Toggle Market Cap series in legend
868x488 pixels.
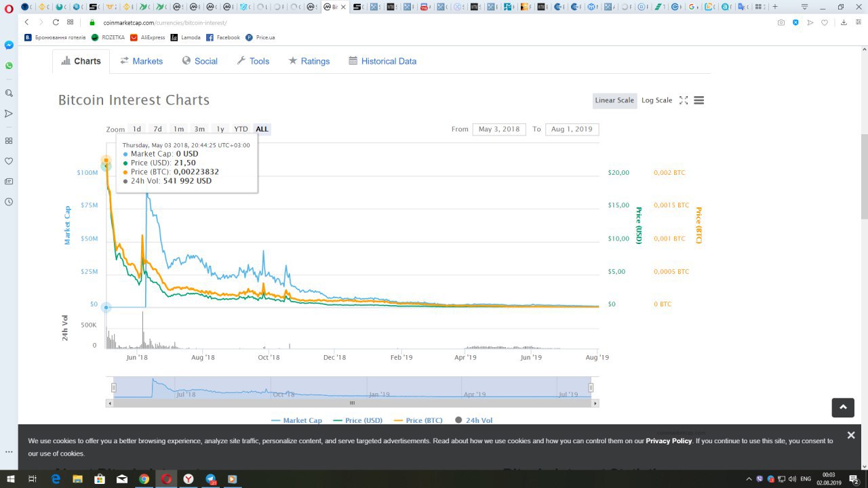click(296, 420)
